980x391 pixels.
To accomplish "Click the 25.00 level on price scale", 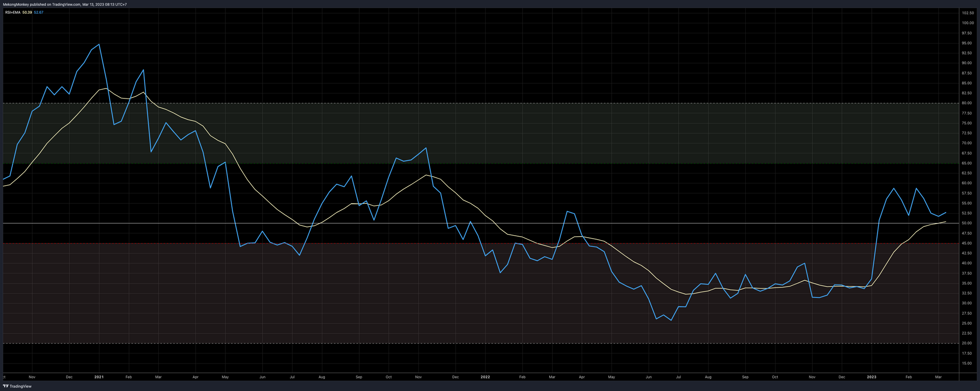I will pos(968,323).
